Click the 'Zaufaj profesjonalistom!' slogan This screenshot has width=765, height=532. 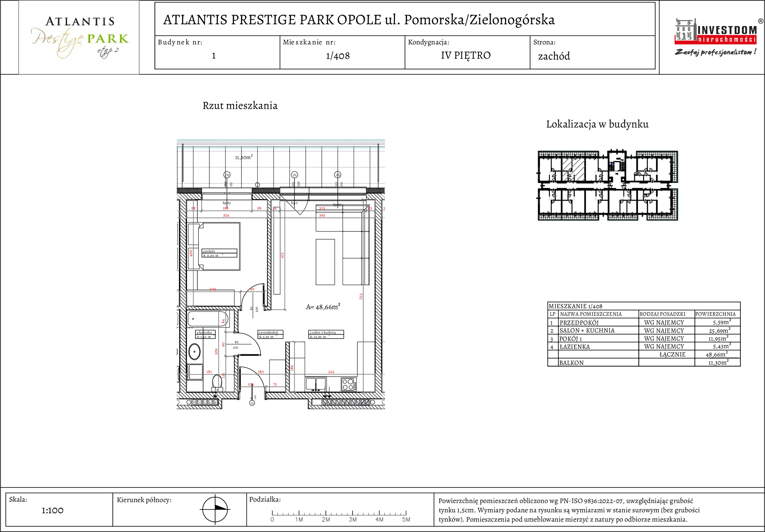pos(715,52)
